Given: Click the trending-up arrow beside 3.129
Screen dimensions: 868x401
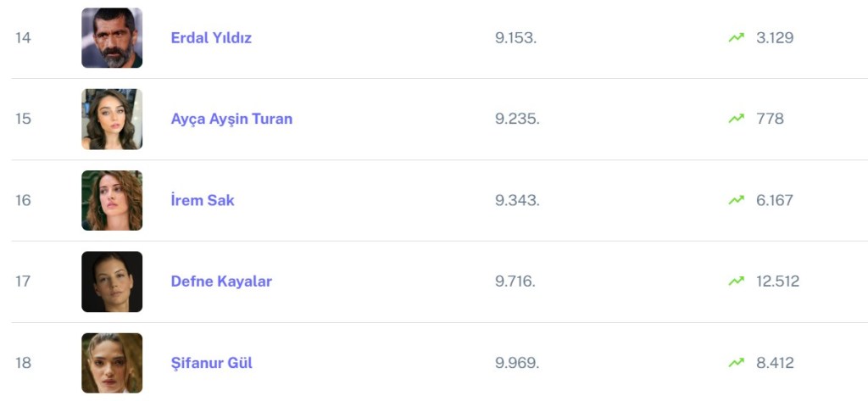Looking at the screenshot, I should pos(736,37).
